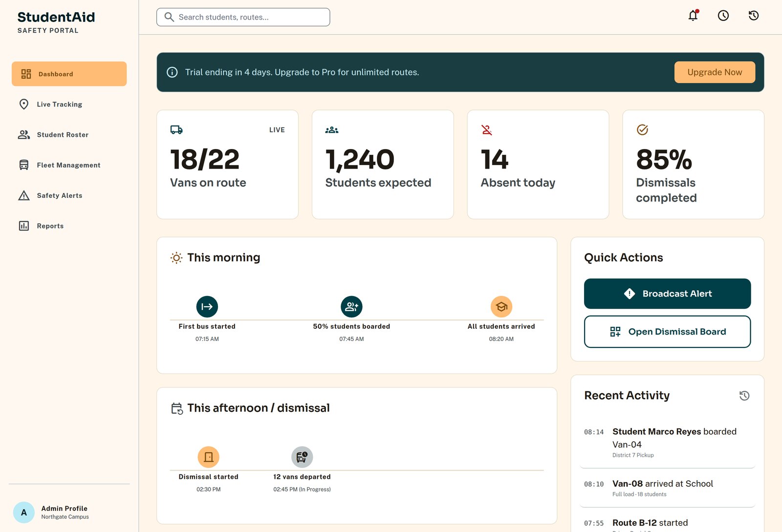Click the Dashboard grid icon in sidebar

26,74
